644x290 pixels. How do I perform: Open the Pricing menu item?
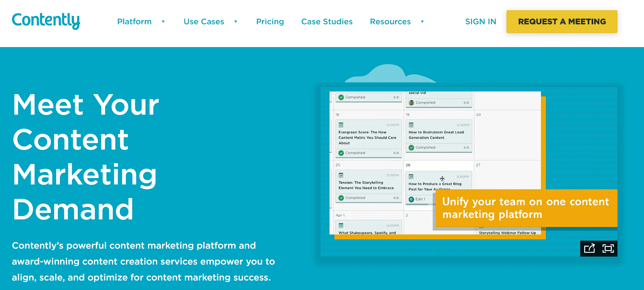pyautogui.click(x=270, y=22)
